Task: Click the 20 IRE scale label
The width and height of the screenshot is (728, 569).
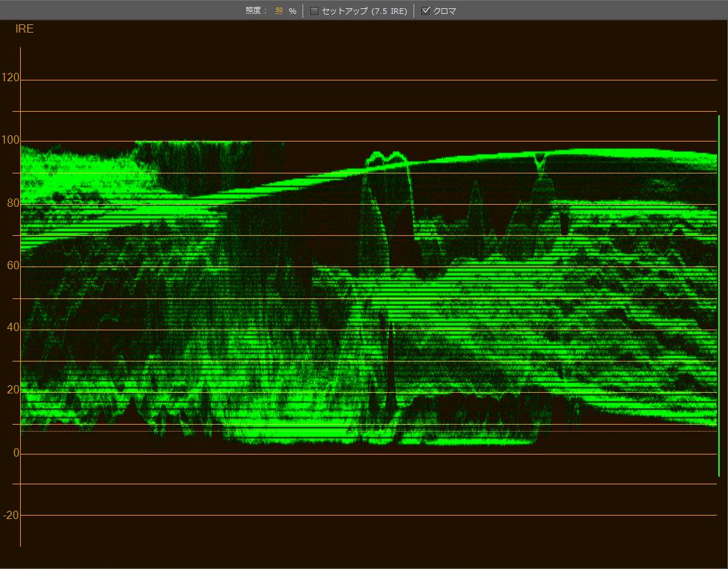Action: 12,390
